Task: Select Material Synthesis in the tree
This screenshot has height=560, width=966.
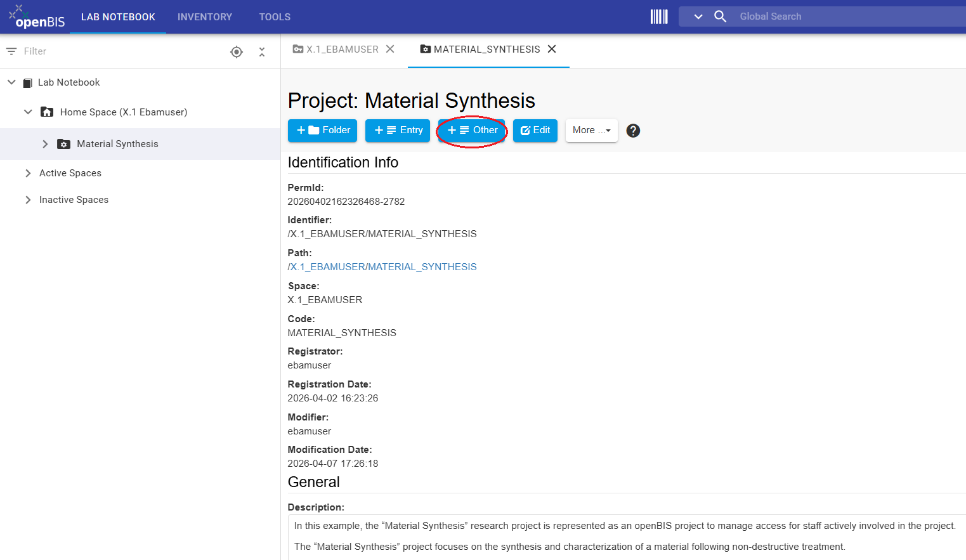Action: point(117,144)
